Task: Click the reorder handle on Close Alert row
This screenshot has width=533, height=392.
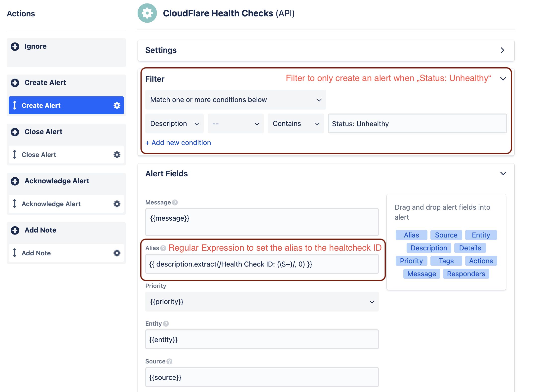Action: (15, 154)
